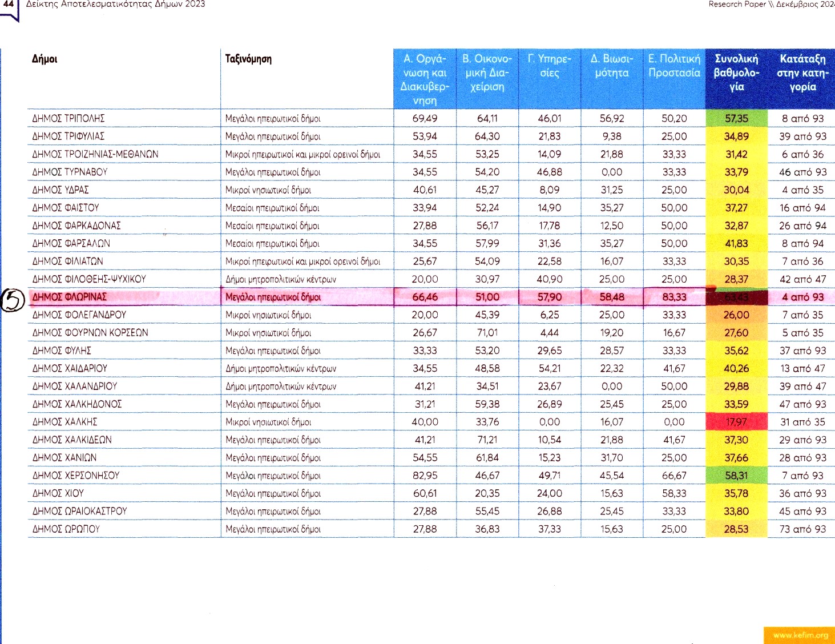Click the ΦΟΛΕΓΑΝΔΡΟΥ total score 26,00
This screenshot has width=835, height=644.
point(736,315)
